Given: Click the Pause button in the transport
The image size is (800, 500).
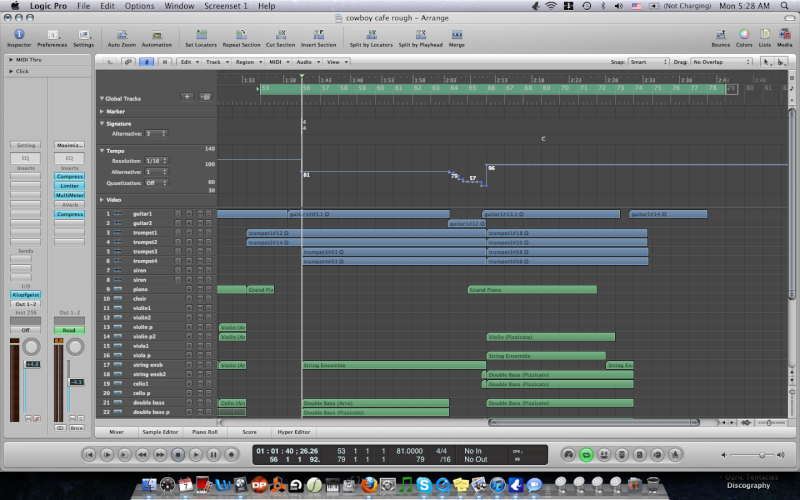Looking at the screenshot, I should tap(213, 454).
